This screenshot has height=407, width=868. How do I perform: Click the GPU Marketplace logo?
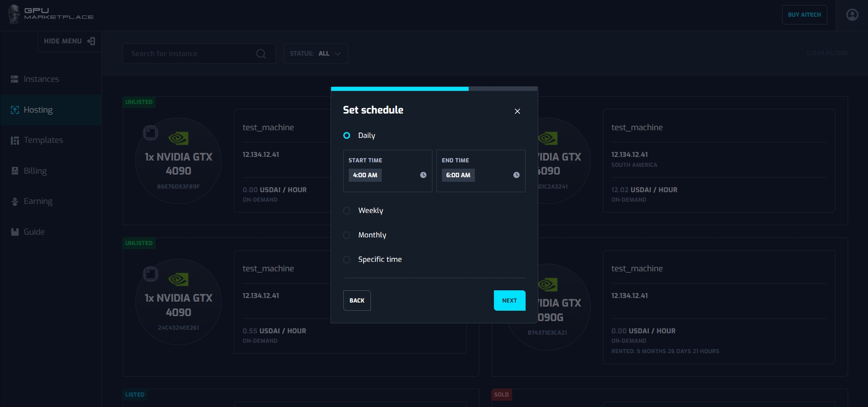(x=51, y=14)
